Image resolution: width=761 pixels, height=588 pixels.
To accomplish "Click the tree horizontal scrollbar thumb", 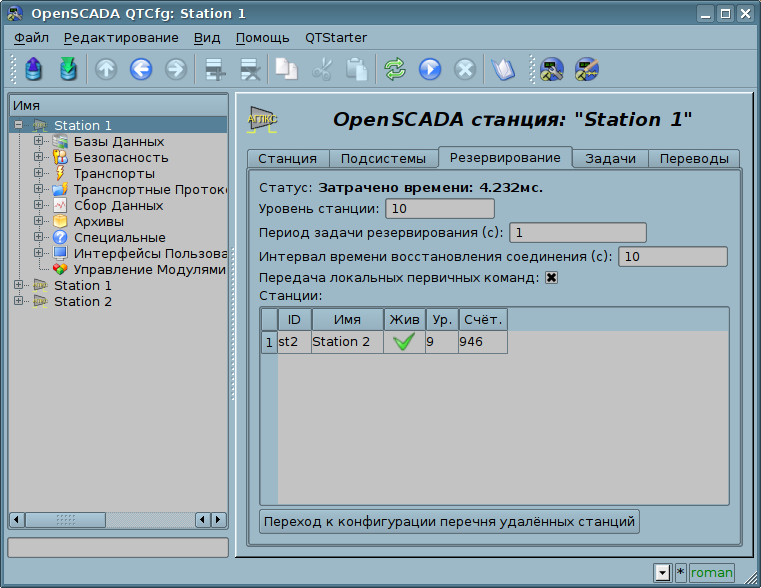I will tap(66, 520).
